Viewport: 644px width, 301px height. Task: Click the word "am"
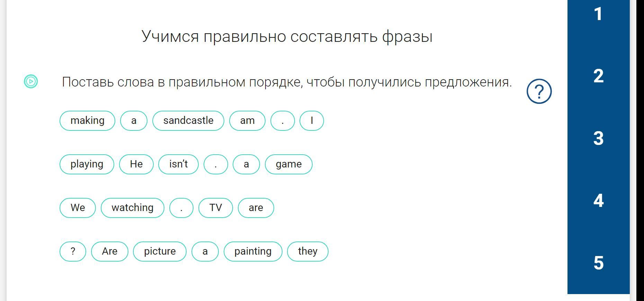click(247, 121)
